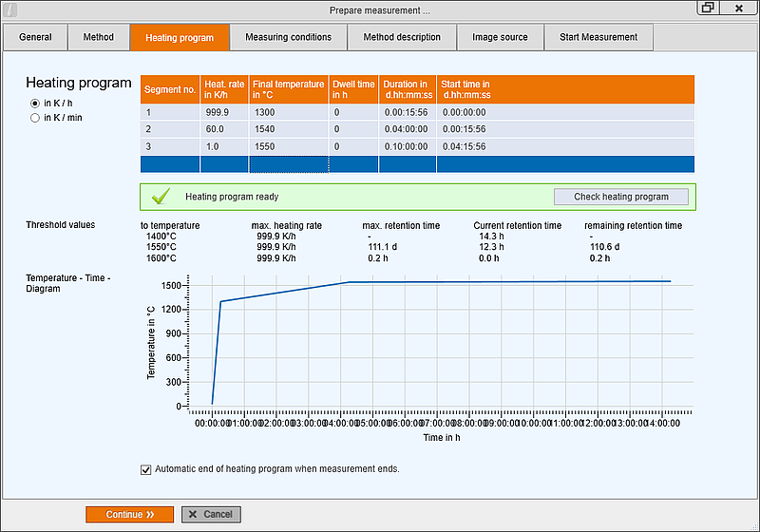
Task: Select heat rate cell 1.0 in segment 3
Action: point(224,146)
